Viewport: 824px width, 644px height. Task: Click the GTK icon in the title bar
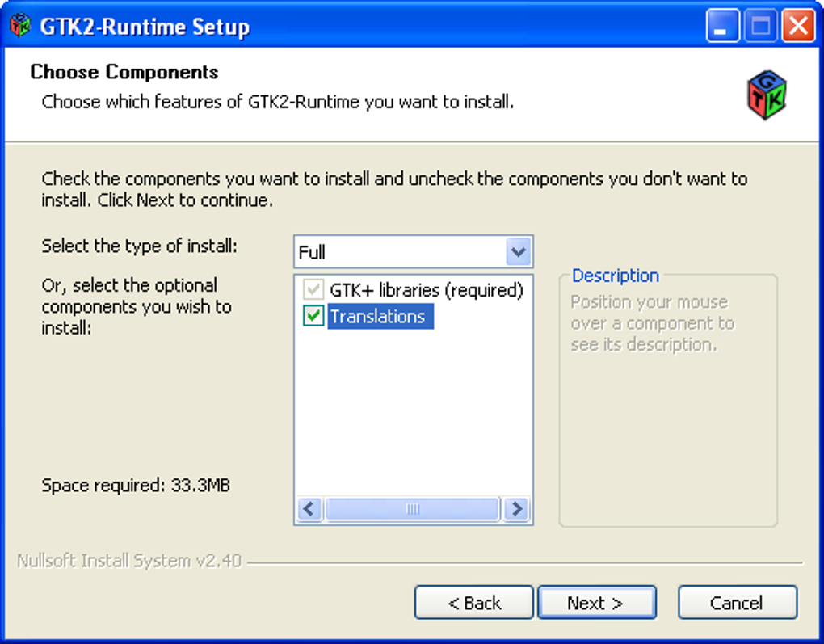coord(20,26)
